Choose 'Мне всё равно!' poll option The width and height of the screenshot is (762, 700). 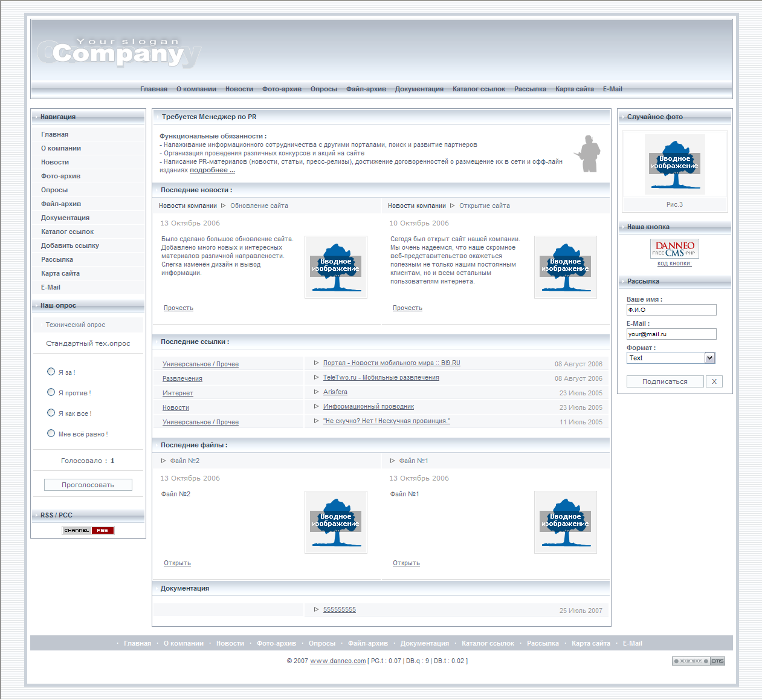coord(51,433)
